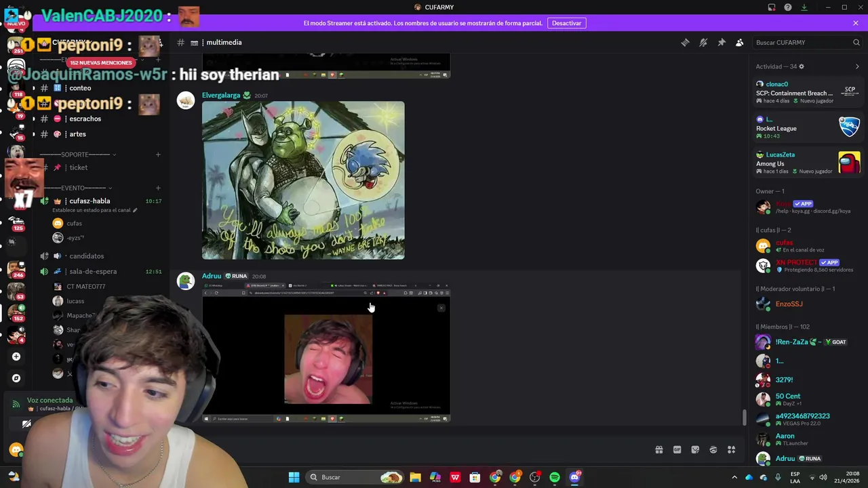Open pinned messages icon
The height and width of the screenshot is (488, 868).
(x=722, y=42)
